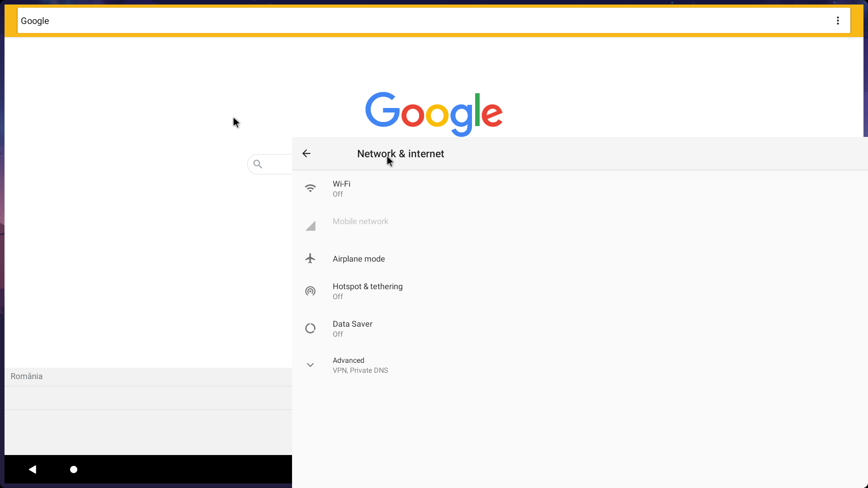This screenshot has height=488, width=868.
Task: Select the Wi-Fi icon in settings
Action: click(x=311, y=188)
